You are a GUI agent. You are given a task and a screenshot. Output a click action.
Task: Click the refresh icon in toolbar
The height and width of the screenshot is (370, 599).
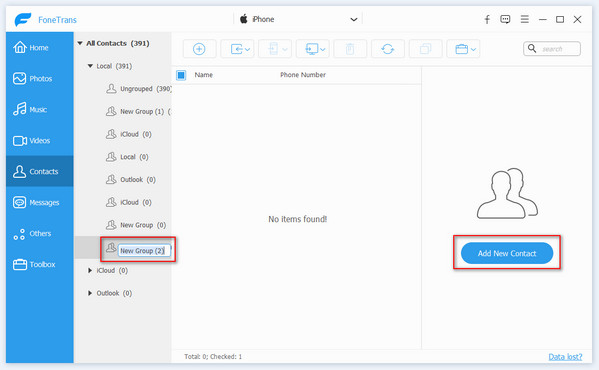pos(387,49)
